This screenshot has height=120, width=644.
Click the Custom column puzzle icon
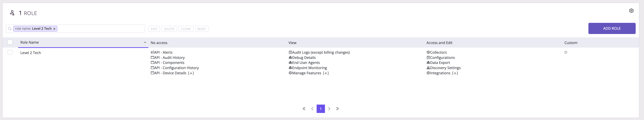pos(566,52)
